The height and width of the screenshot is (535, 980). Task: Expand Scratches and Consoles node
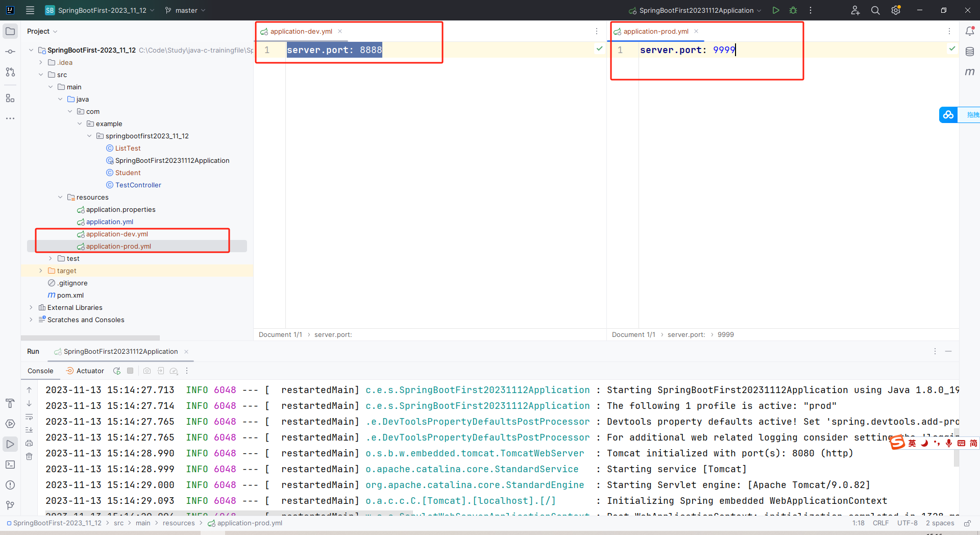click(x=31, y=320)
